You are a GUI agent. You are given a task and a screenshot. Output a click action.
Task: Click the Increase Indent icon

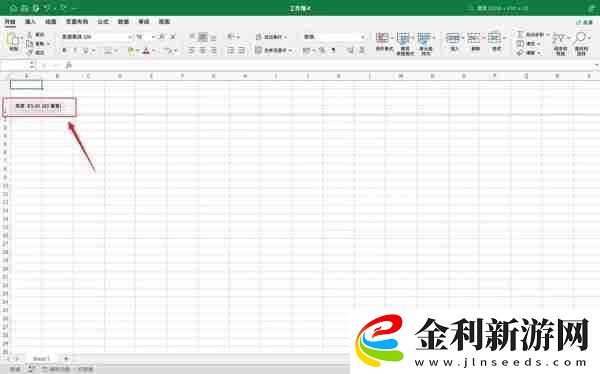tap(242, 51)
